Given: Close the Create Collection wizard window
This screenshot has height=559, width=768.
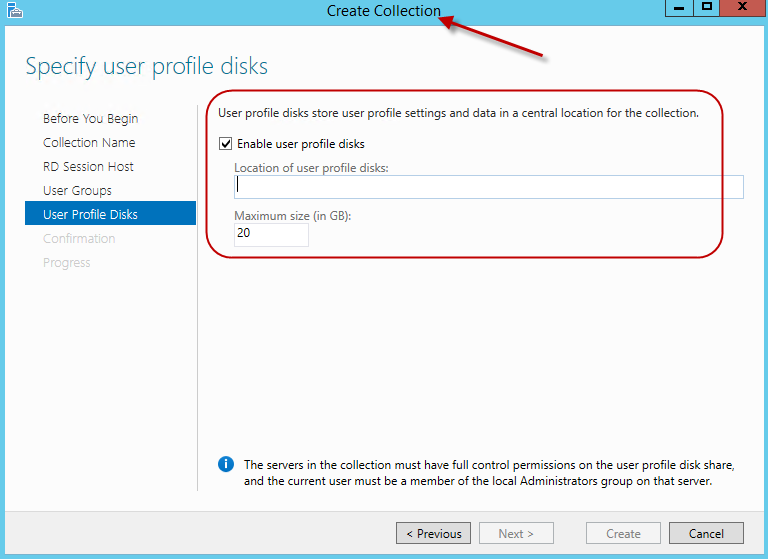Looking at the screenshot, I should [x=744, y=8].
